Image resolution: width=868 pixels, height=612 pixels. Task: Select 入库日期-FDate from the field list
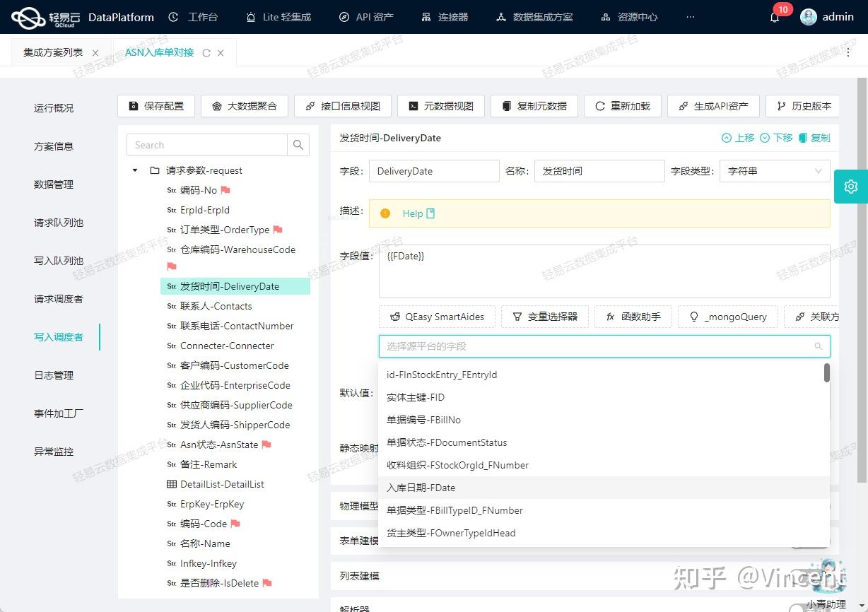[x=421, y=488]
